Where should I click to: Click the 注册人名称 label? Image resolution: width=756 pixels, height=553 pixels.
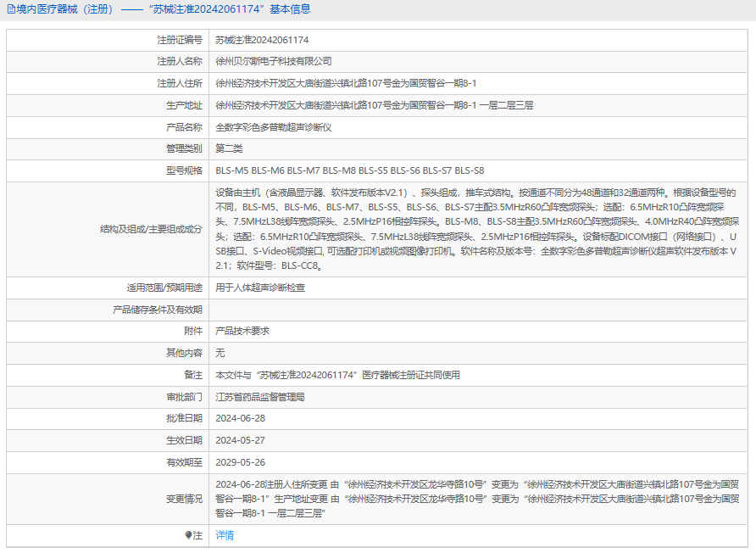(180, 61)
